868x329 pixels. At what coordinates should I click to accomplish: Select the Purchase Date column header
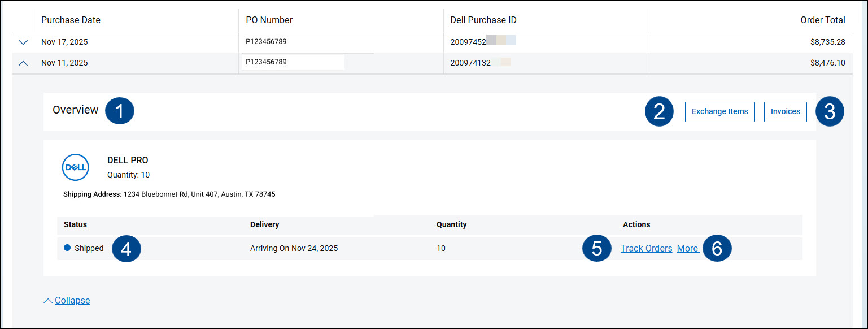point(71,20)
